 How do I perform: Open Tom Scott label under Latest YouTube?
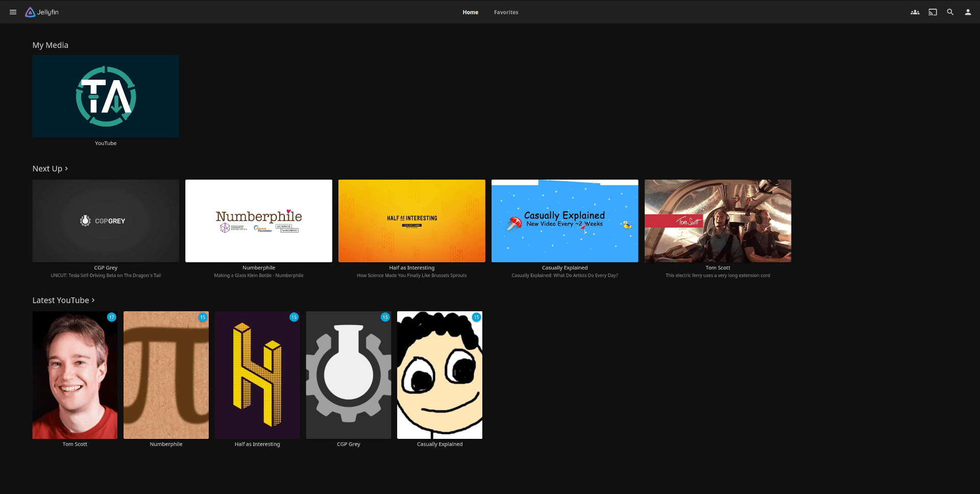(75, 444)
